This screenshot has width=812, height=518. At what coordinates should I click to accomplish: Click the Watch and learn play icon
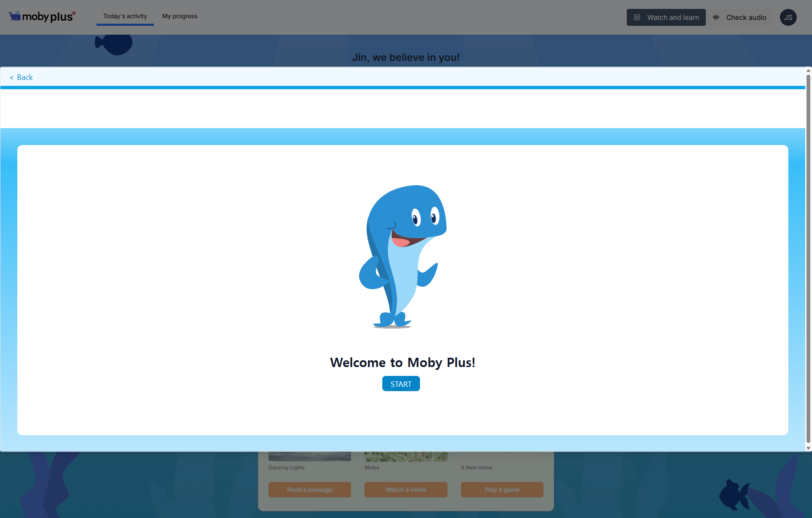[x=637, y=17]
